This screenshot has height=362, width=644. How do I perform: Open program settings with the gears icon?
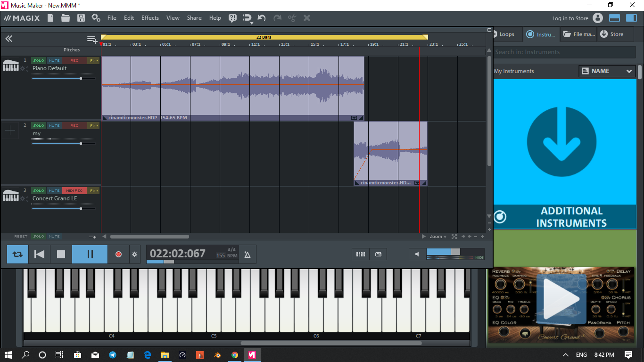(x=96, y=18)
